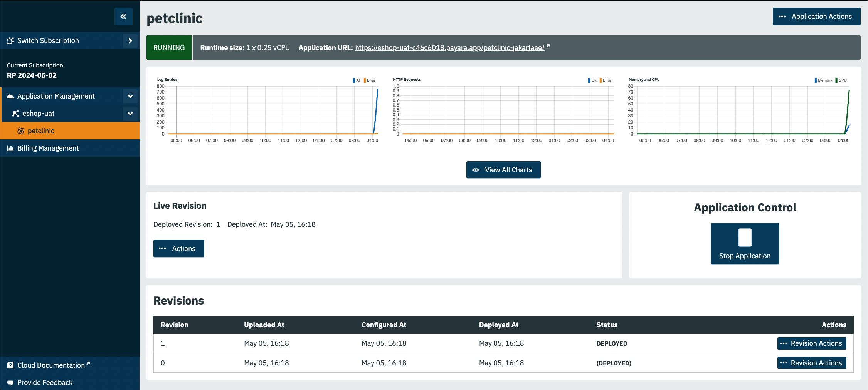Click ellipsis icon in Application Actions
The height and width of the screenshot is (390, 868).
pos(782,17)
